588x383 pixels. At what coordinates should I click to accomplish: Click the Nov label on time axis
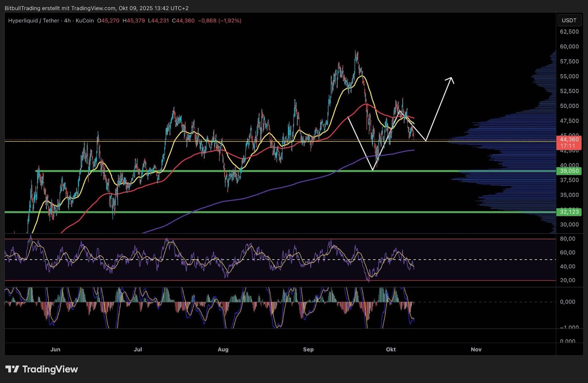tap(476, 349)
